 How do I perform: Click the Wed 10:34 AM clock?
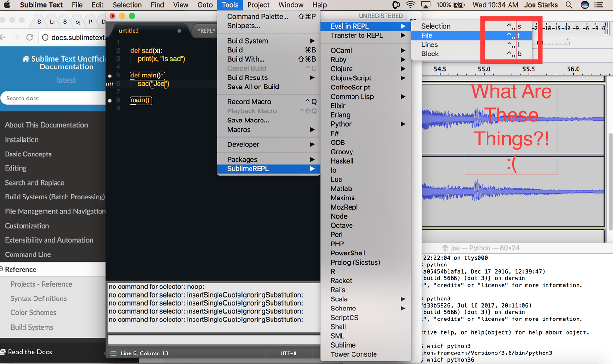point(495,5)
